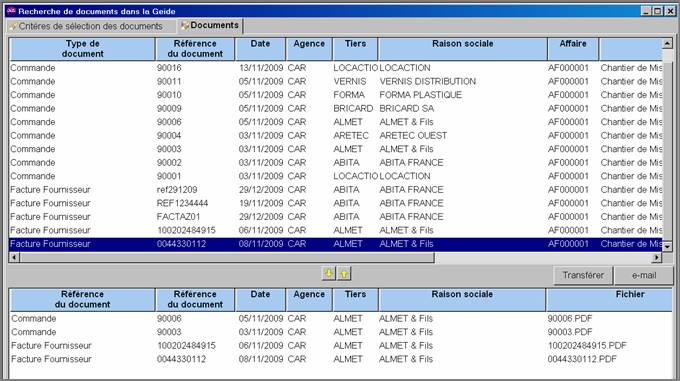The height and width of the screenshot is (381, 680).
Task: Click file name 100202484915.PDF
Action: 587,345
